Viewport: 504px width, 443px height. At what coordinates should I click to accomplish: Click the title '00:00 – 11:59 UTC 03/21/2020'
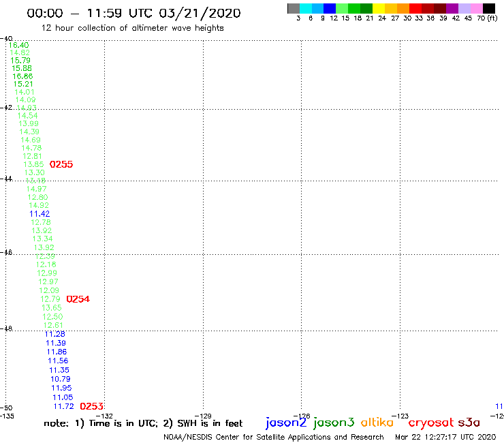pos(133,13)
